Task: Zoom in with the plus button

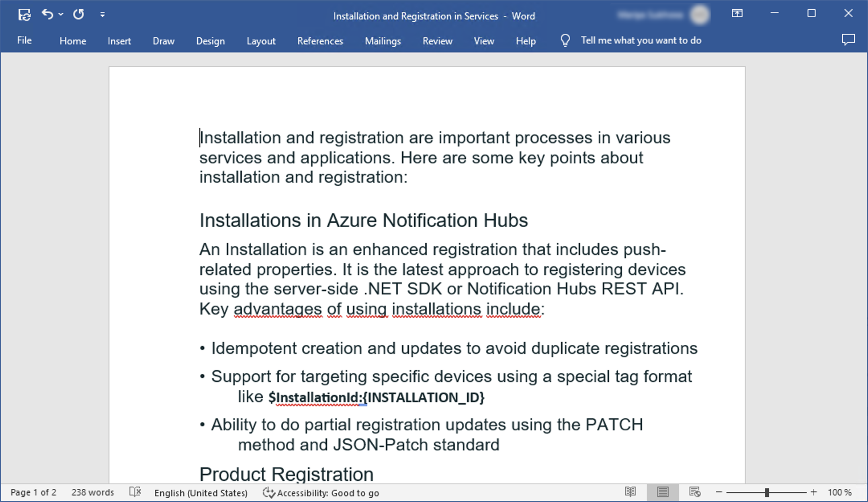Action: [x=814, y=492]
